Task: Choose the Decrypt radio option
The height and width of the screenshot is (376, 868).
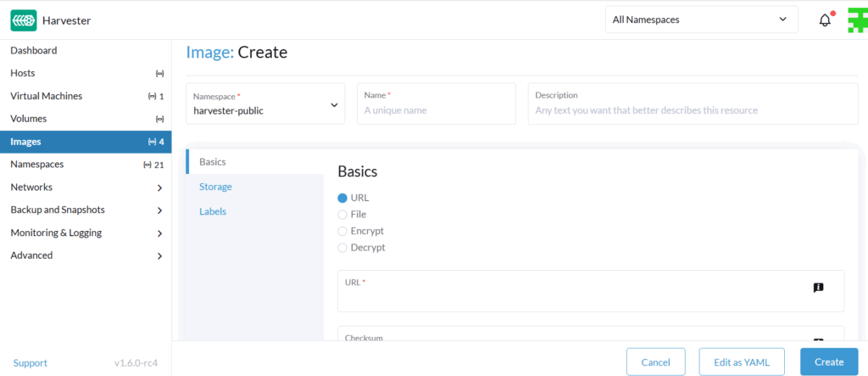Action: (342, 248)
